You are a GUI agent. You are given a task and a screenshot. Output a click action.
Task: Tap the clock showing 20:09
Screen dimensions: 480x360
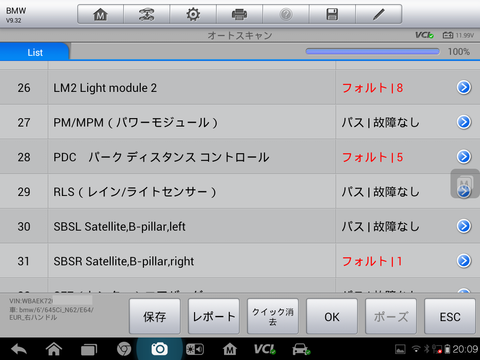tap(465, 349)
